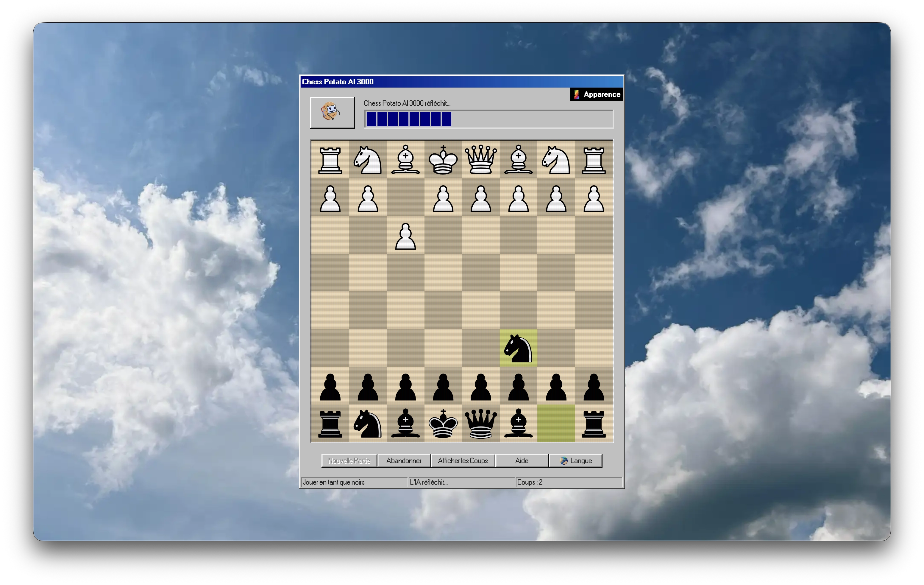Resign the game via Abandonner
The height and width of the screenshot is (585, 924).
pyautogui.click(x=404, y=460)
